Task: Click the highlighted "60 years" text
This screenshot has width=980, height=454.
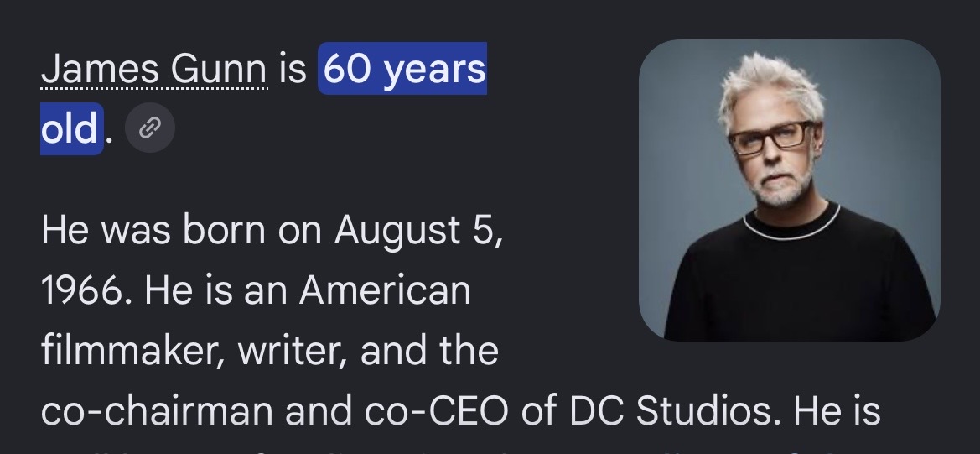Action: [x=402, y=69]
